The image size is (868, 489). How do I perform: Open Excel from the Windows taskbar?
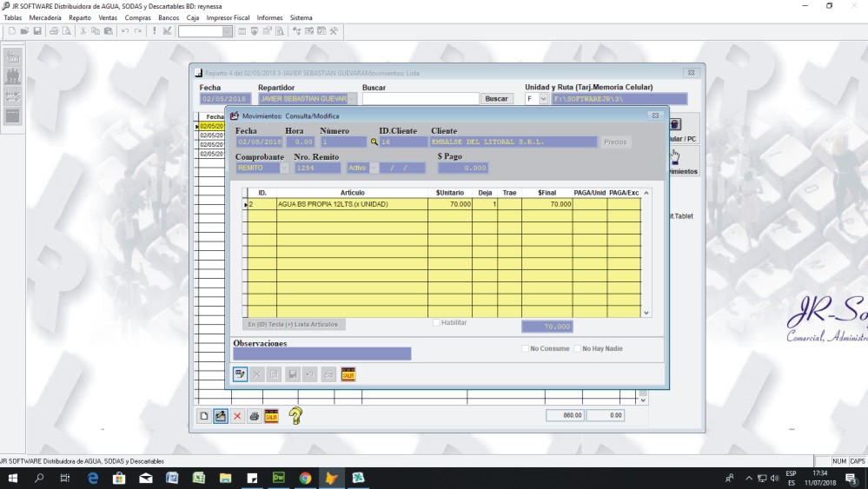coord(199,478)
